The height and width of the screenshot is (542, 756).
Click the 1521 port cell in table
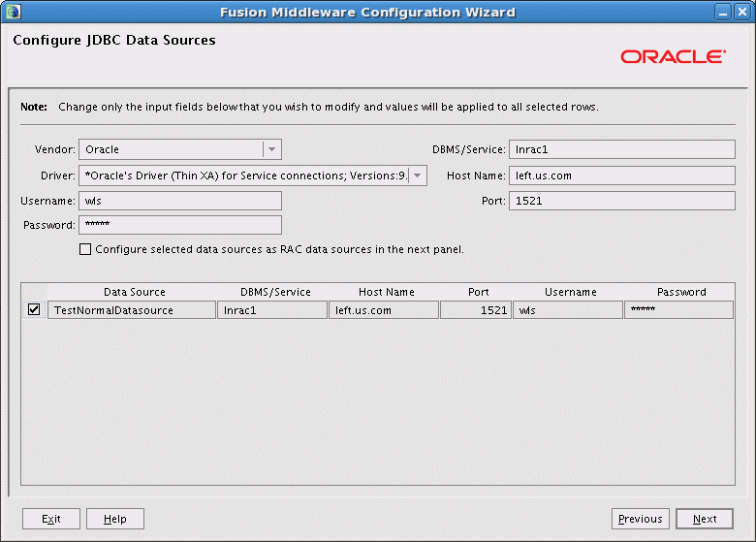click(476, 310)
